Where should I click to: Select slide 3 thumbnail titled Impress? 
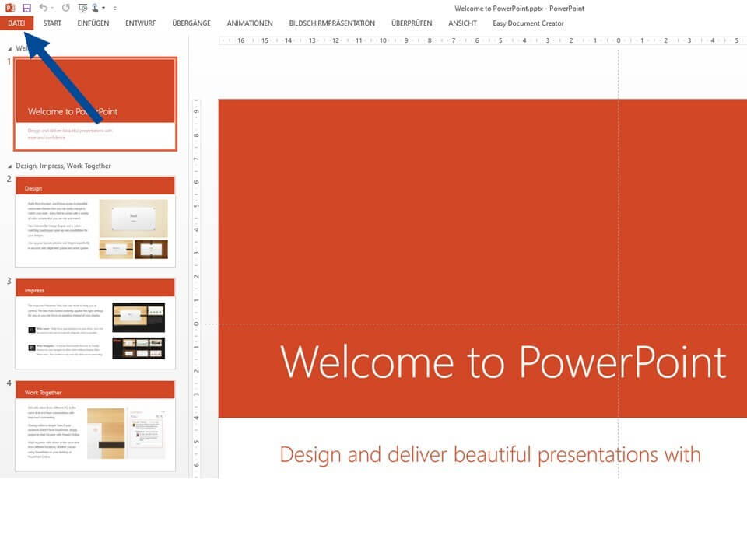tap(95, 324)
